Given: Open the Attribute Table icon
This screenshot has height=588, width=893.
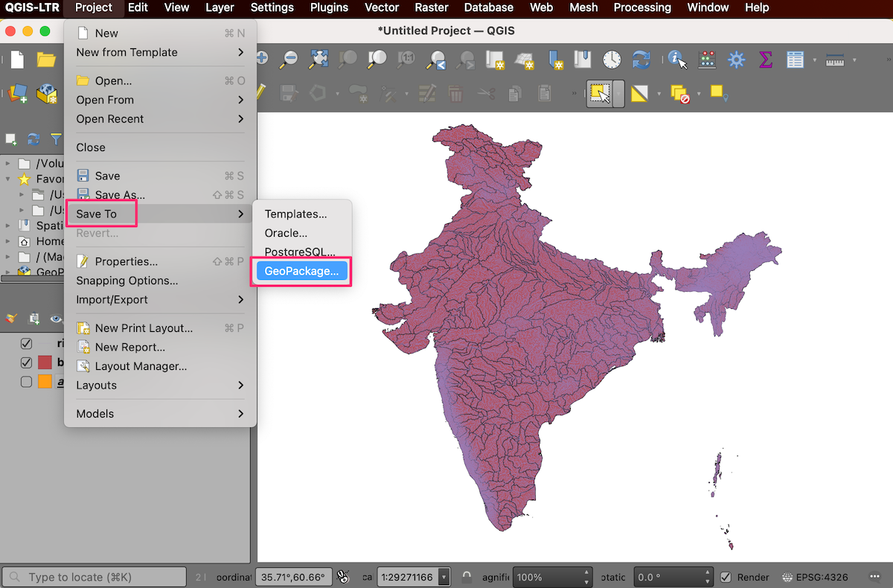Looking at the screenshot, I should click(795, 60).
